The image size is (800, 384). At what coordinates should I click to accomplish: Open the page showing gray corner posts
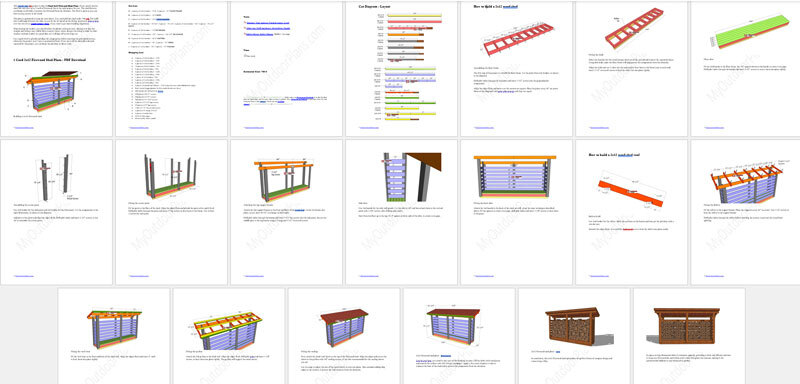coord(56,212)
